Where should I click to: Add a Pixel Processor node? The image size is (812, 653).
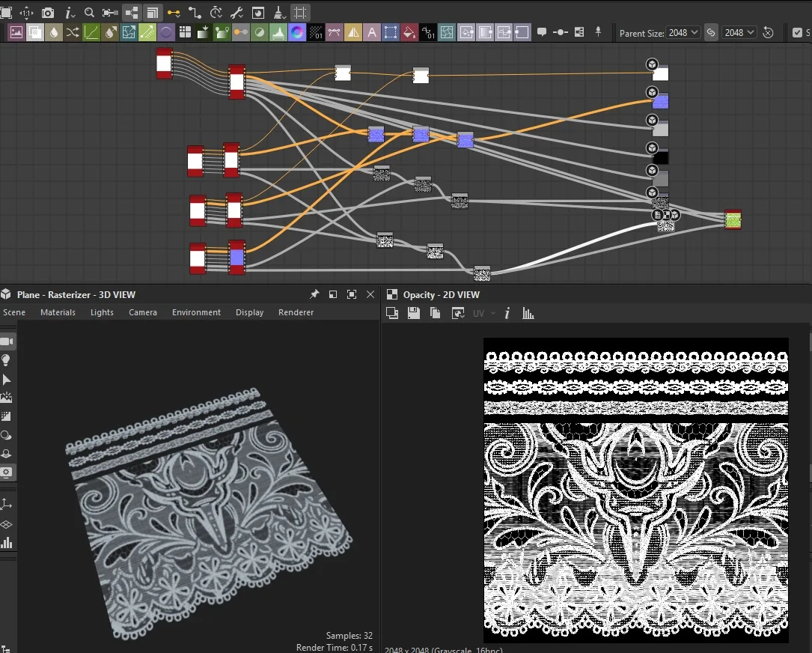click(x=315, y=32)
